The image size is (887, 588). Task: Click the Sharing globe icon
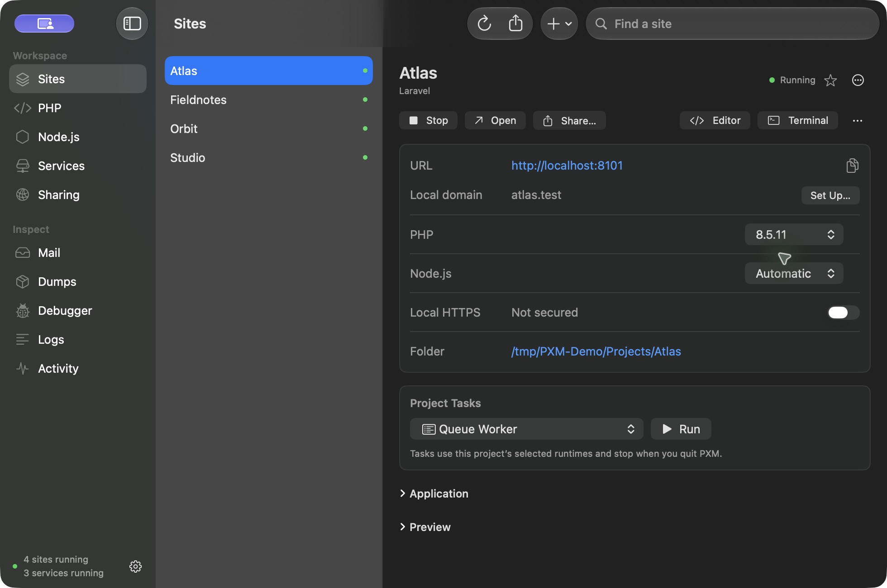pyautogui.click(x=23, y=194)
